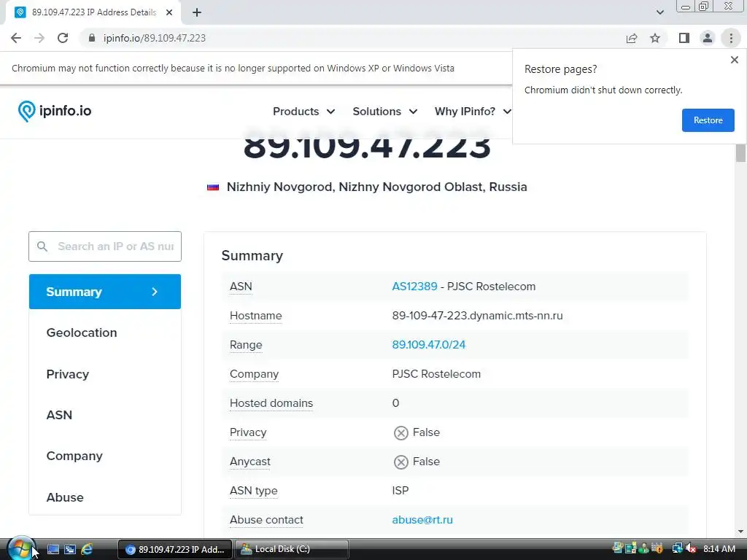Select the Summary sidebar item
The height and width of the screenshot is (560, 747).
coord(105,292)
